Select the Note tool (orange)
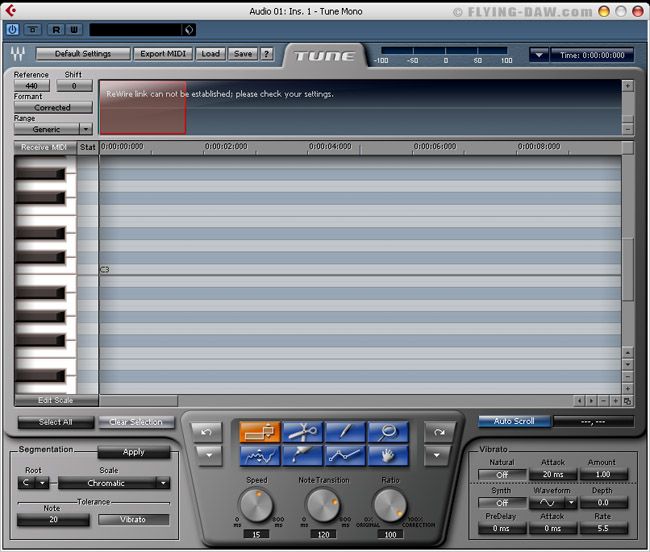 point(260,432)
